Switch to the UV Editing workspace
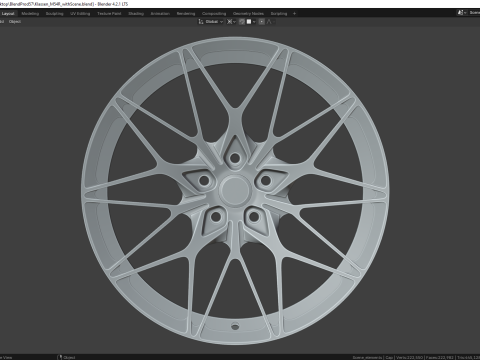Image resolution: width=480 pixels, height=360 pixels. pyautogui.click(x=80, y=14)
